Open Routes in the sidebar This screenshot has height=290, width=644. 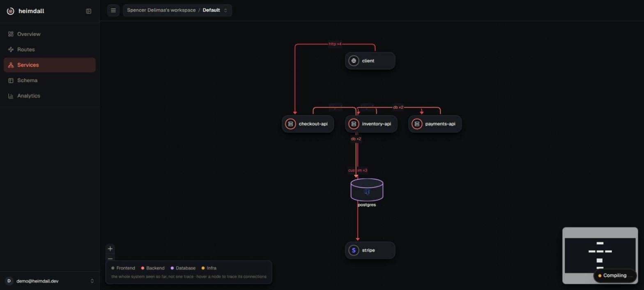tap(50, 49)
